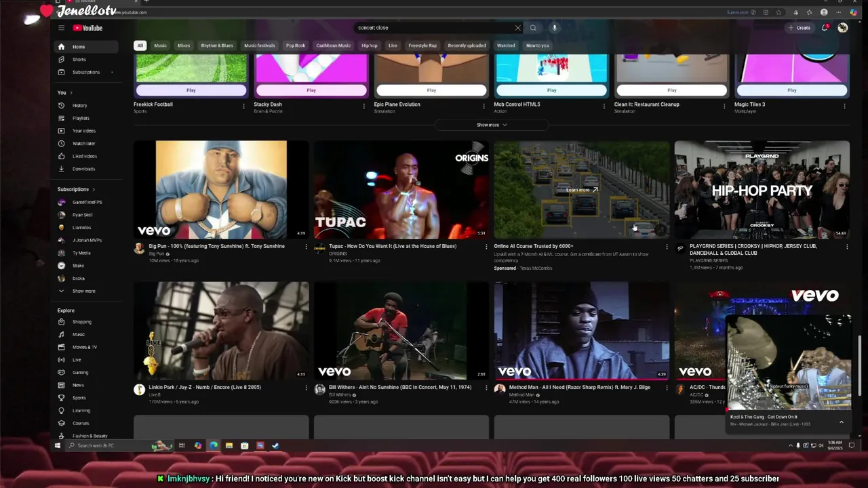Click the mini player video
This screenshot has height=488, width=868.
pos(789,363)
